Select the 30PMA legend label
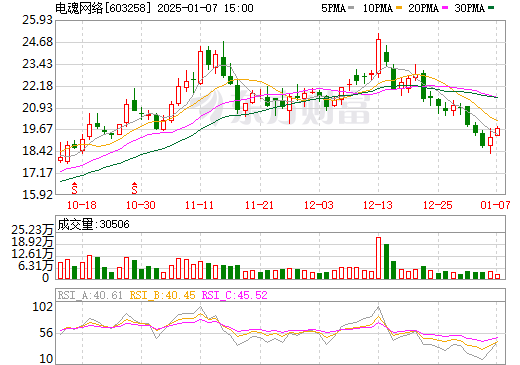Screen dimensions: 520x365 (x=470, y=8)
